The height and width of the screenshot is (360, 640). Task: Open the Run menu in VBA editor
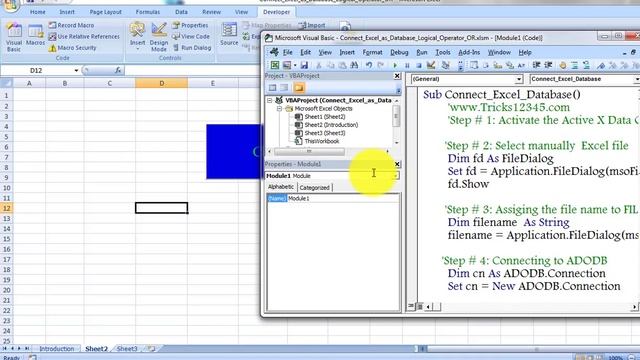tap(422, 52)
